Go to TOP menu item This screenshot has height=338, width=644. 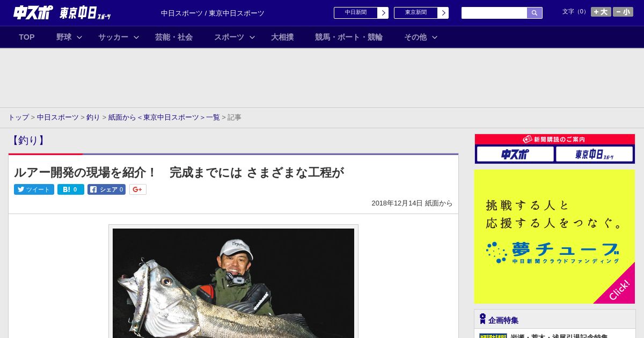(x=27, y=37)
